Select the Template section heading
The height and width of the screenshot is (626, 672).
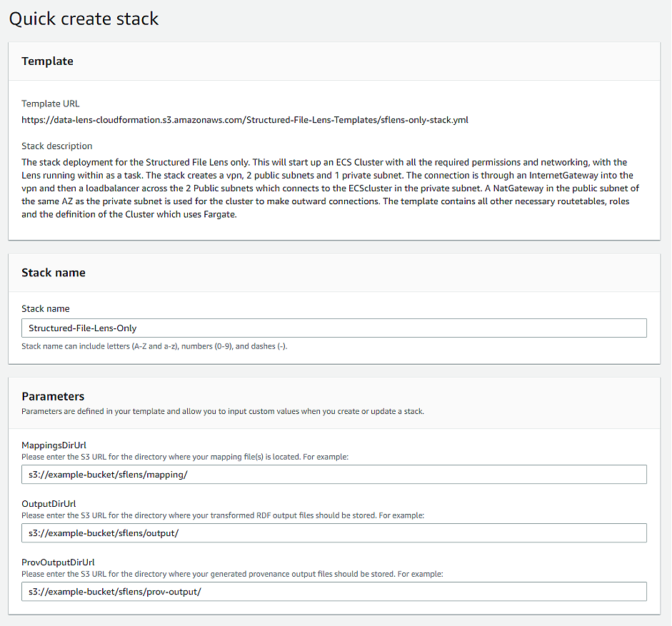pos(48,61)
